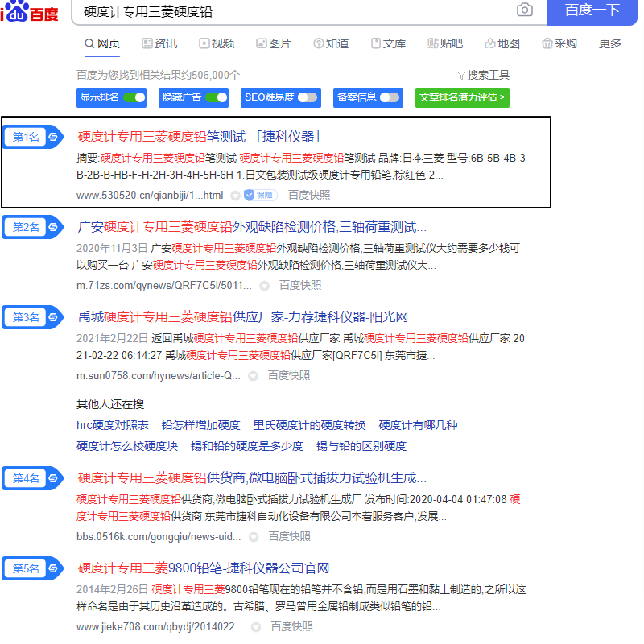Switch to 视频 tab
644x644 pixels.
coord(217,43)
